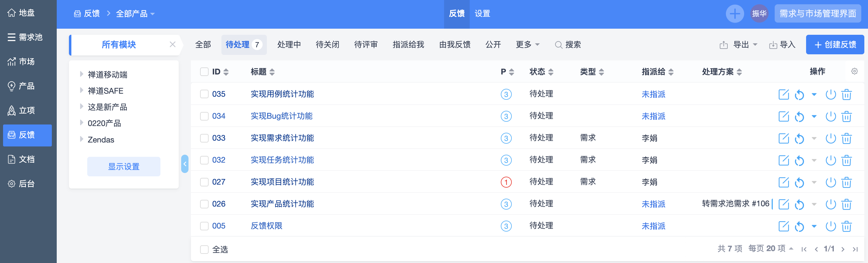The image size is (868, 263).
Task: Open 后台 admin settings in sidebar
Action: (x=21, y=184)
